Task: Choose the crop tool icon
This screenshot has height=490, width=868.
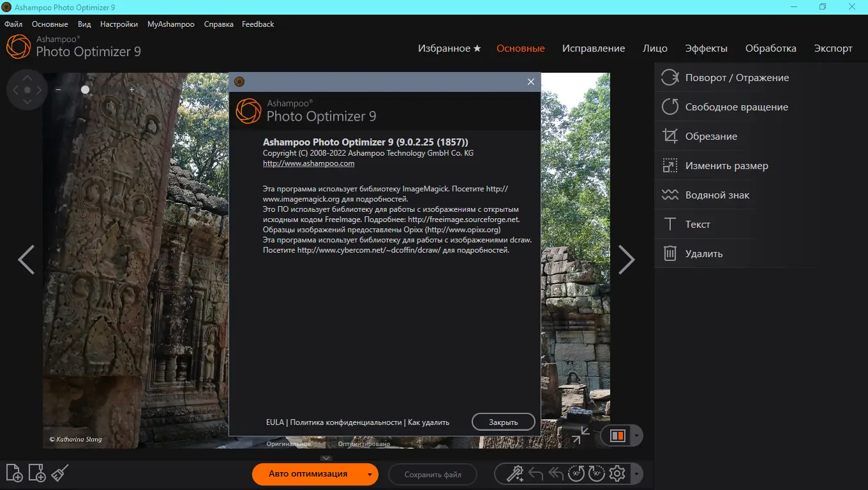Action: tap(670, 137)
